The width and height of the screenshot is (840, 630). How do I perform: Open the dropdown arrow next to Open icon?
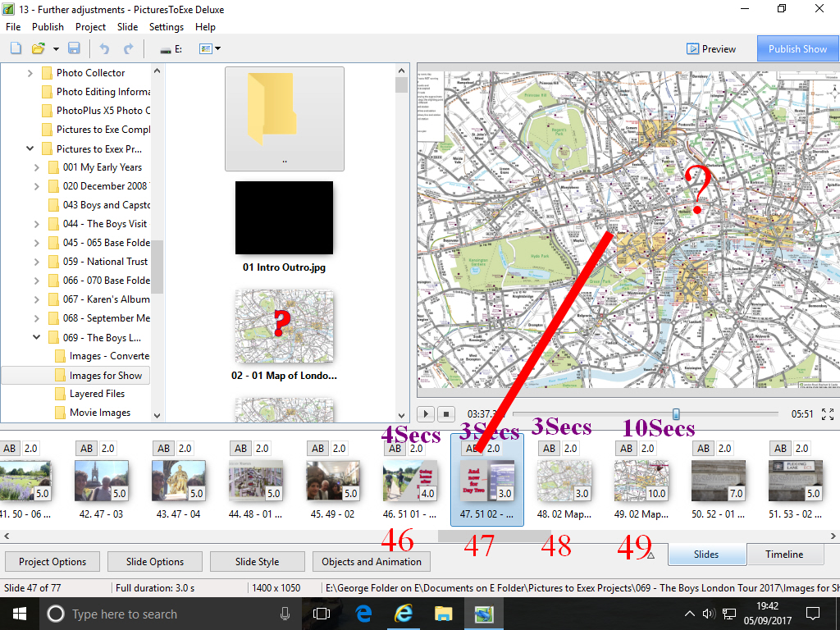click(x=56, y=49)
